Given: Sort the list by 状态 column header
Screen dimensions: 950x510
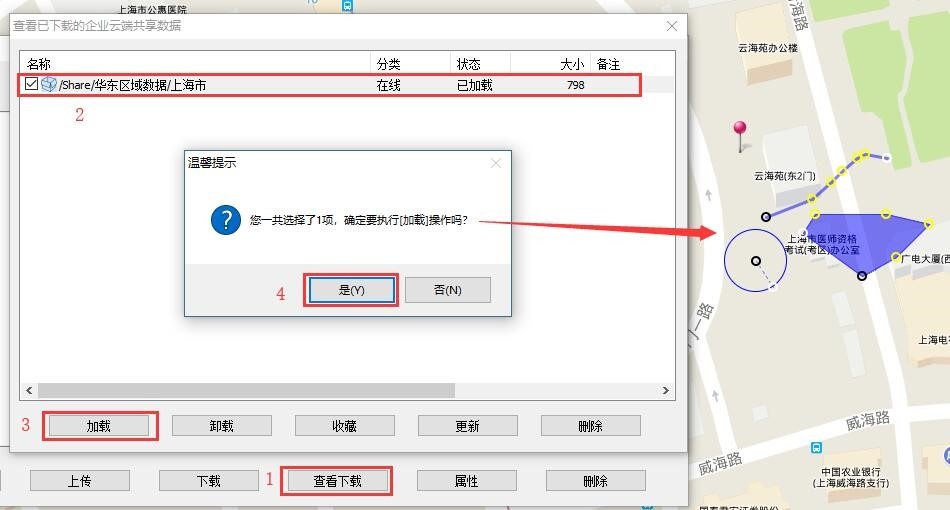Looking at the screenshot, I should point(468,64).
